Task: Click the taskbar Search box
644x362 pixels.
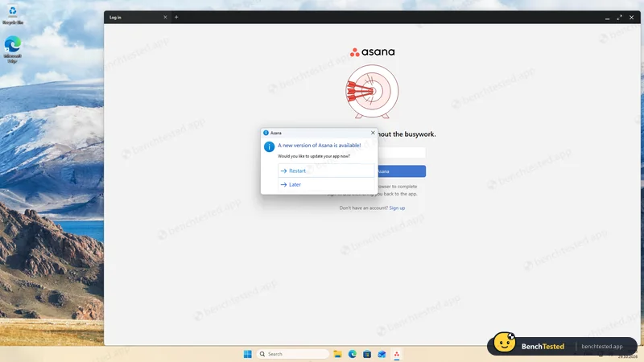Action: [x=293, y=354]
